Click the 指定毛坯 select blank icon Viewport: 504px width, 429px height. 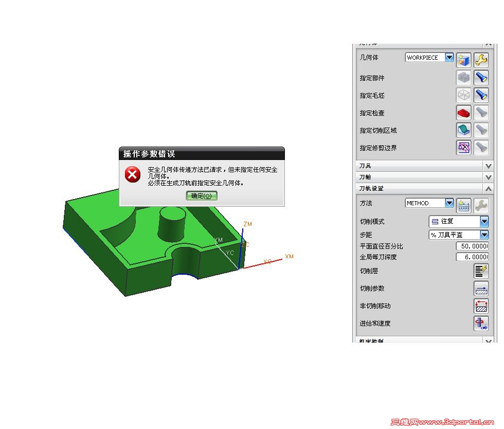point(463,95)
